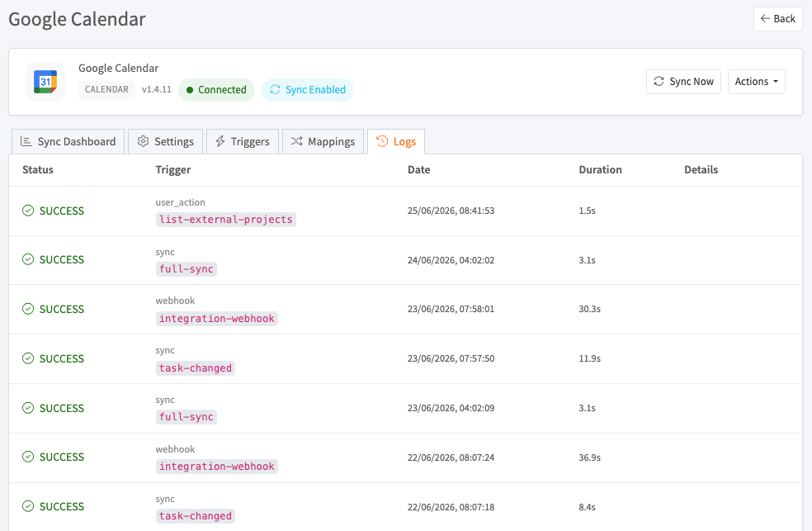
Task: Click integration-webhook tag dated 22/06/2026
Action: click(x=217, y=467)
